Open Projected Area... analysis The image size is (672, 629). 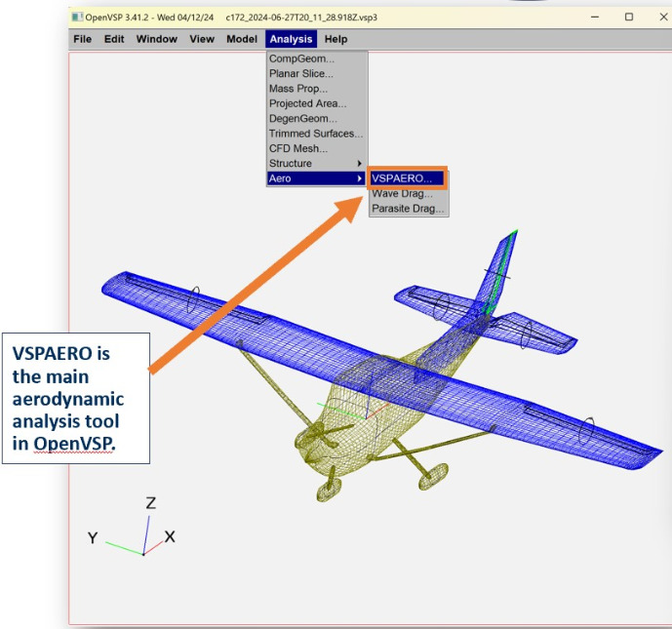pos(307,103)
